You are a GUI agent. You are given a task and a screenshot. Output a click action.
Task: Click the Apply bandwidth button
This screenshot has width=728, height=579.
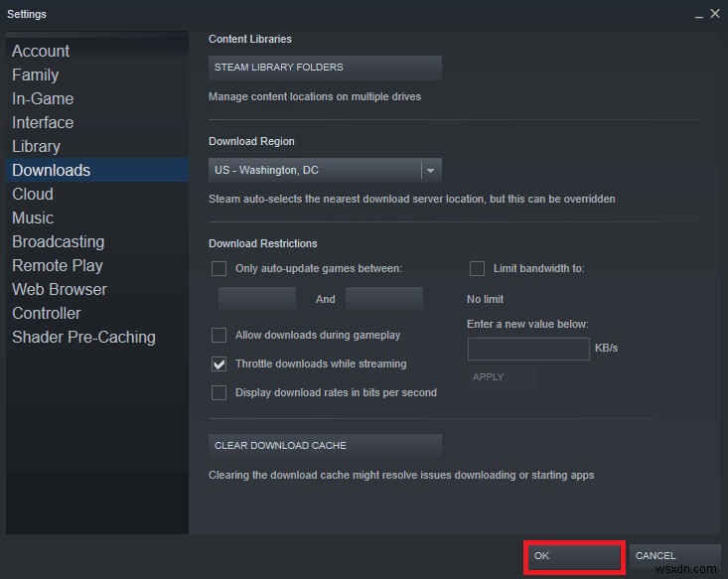point(501,377)
